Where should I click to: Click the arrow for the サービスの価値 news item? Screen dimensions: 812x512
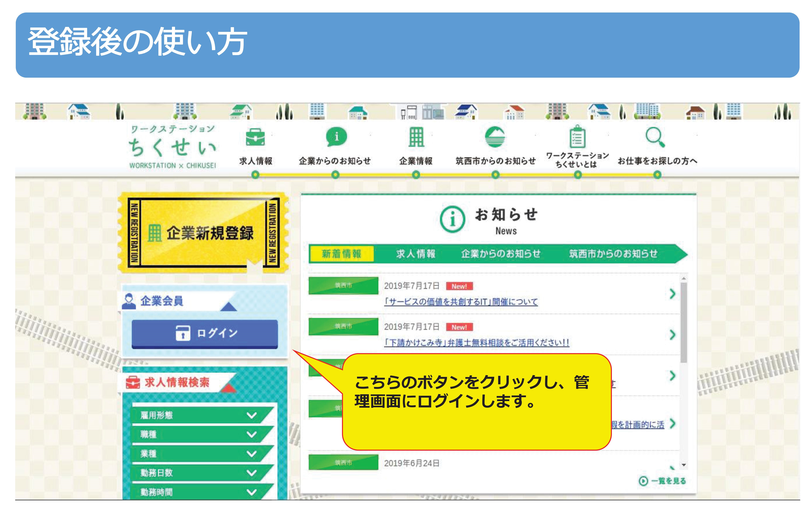[x=672, y=294]
